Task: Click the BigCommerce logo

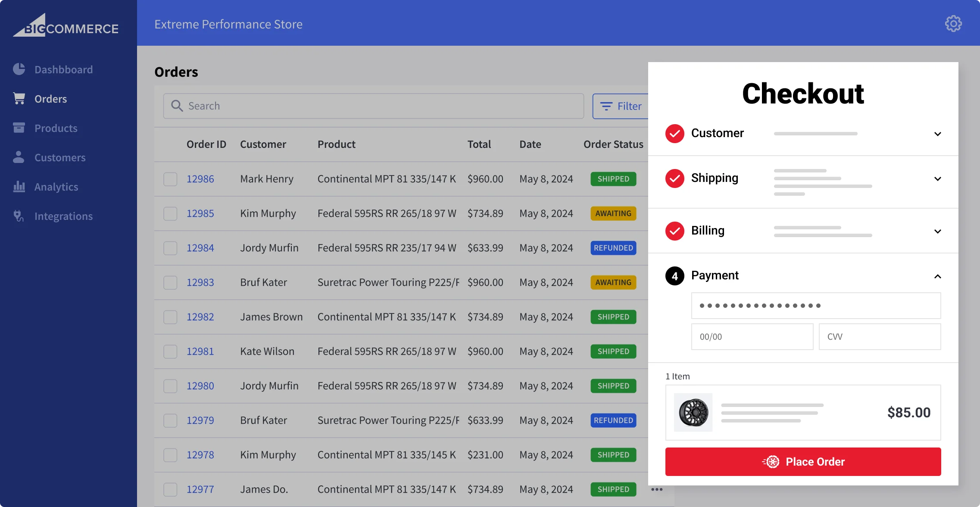Action: click(x=66, y=26)
